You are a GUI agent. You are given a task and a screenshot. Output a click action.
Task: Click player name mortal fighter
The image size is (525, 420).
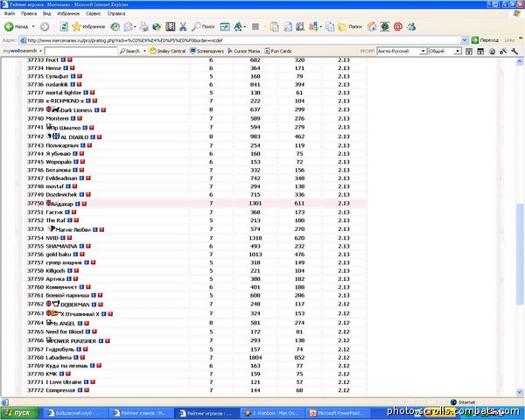(63, 93)
